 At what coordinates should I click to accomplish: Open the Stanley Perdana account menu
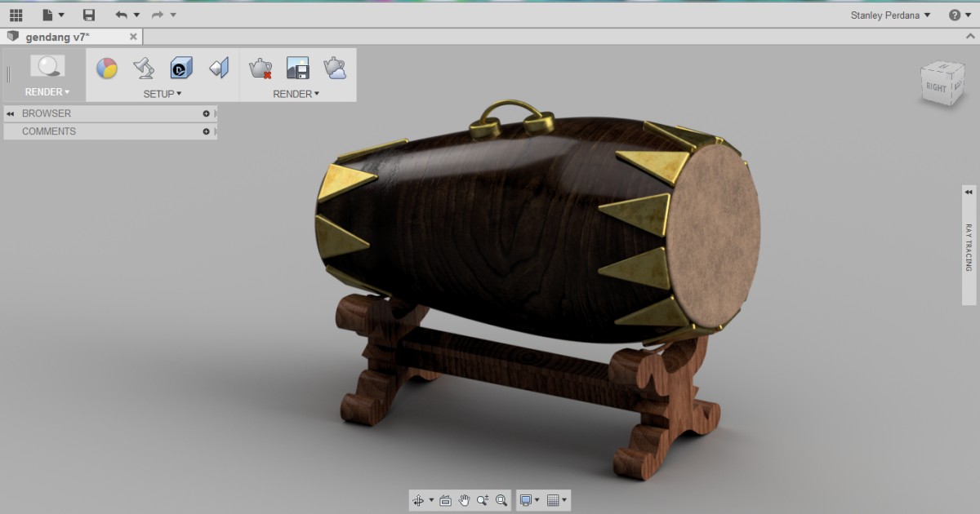[886, 15]
